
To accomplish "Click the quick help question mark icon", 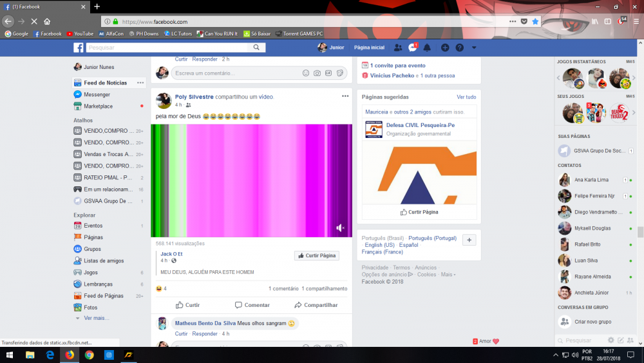I will click(459, 48).
